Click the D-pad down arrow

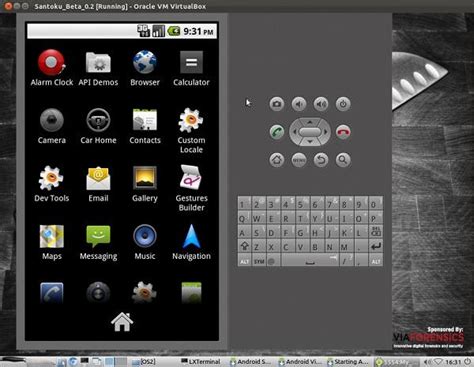click(310, 142)
